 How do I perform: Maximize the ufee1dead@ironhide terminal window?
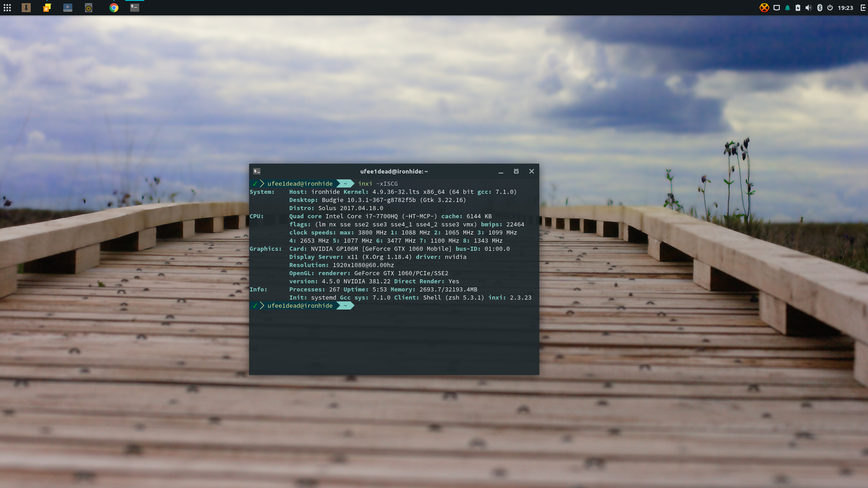(516, 171)
